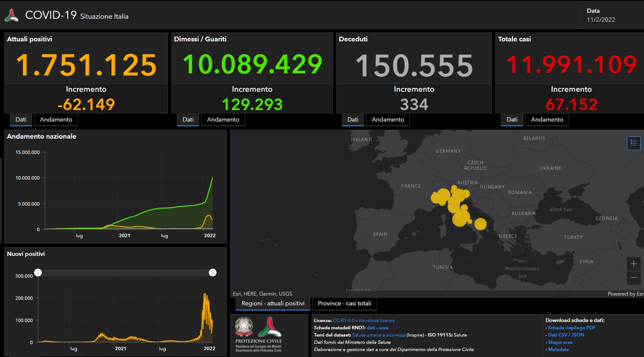Viewport: 644px width, 357px height.
Task: Click the Protezione Civile footer logo
Action: (269, 328)
